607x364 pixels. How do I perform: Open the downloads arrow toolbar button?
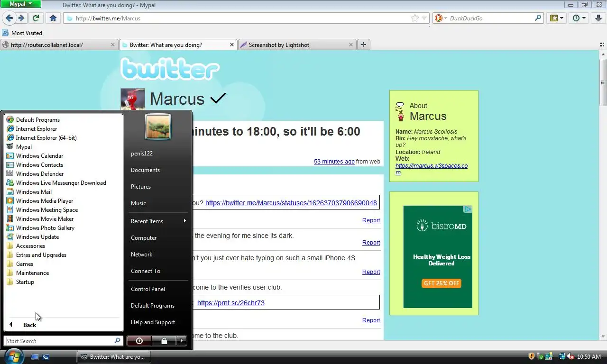pos(598,18)
